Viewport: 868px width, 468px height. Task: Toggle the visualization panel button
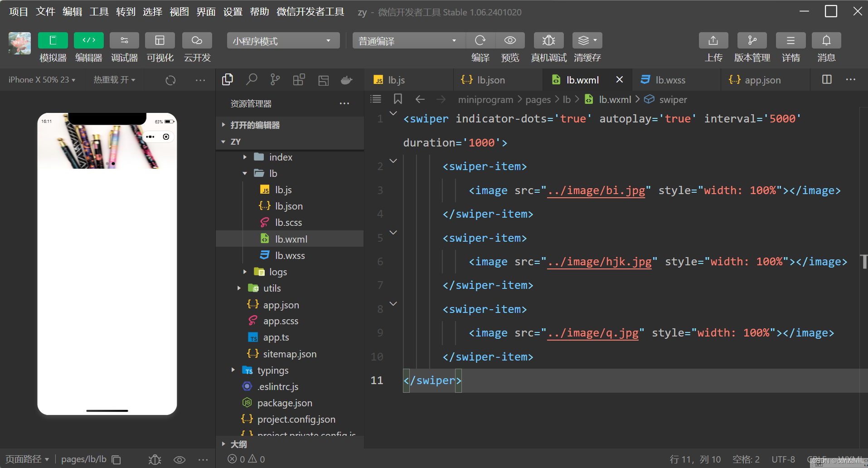tap(160, 40)
